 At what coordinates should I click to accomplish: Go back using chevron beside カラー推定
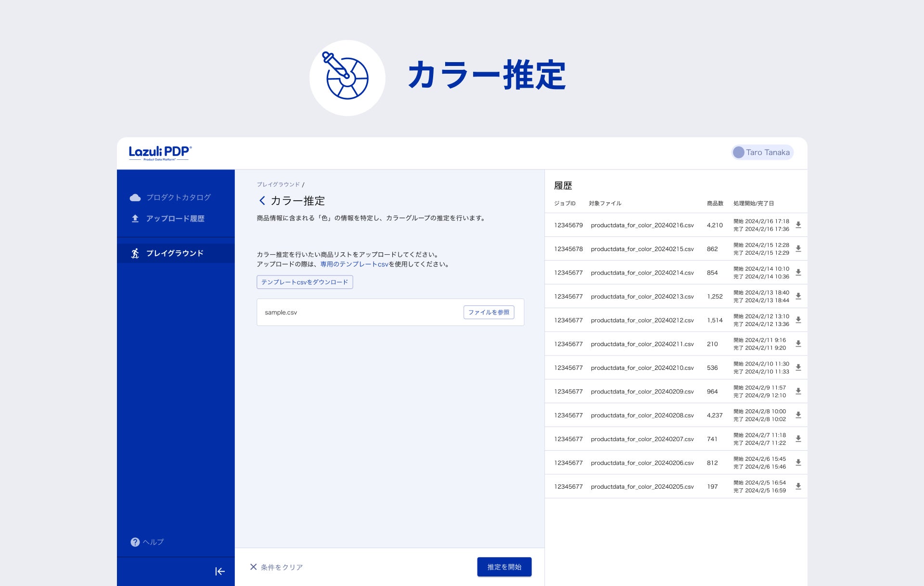point(262,201)
